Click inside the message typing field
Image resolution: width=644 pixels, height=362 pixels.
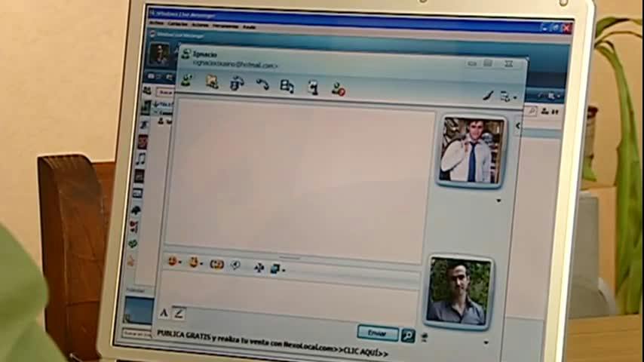[290, 296]
